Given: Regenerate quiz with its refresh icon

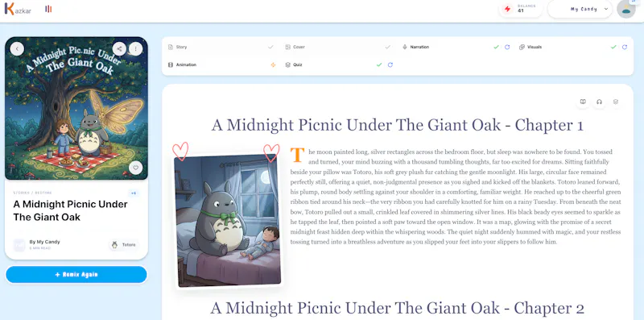Looking at the screenshot, I should (x=390, y=64).
